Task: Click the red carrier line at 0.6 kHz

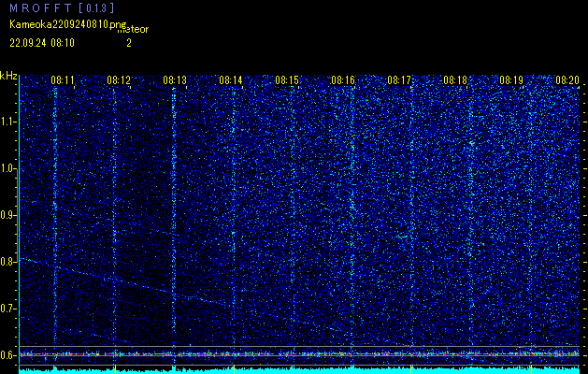Action: pos(299,353)
